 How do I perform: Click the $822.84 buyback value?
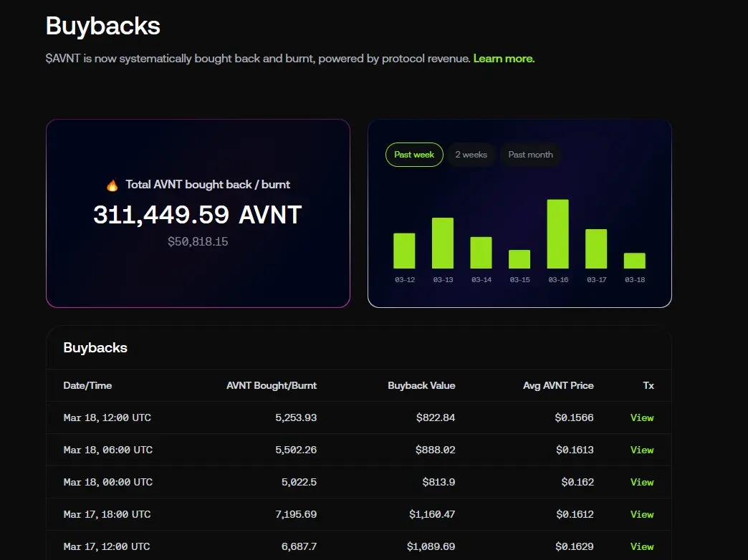[436, 418]
